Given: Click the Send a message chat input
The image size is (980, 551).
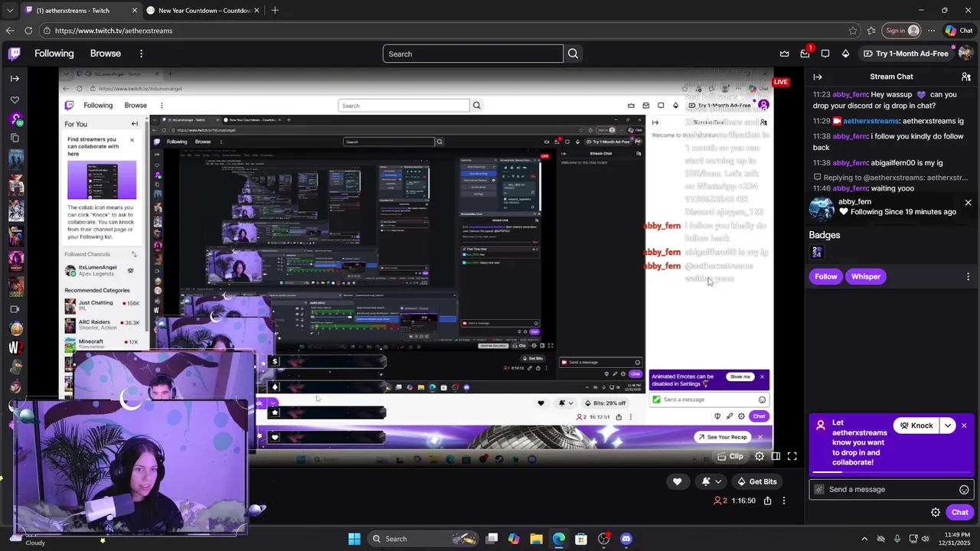Looking at the screenshot, I should coord(892,490).
